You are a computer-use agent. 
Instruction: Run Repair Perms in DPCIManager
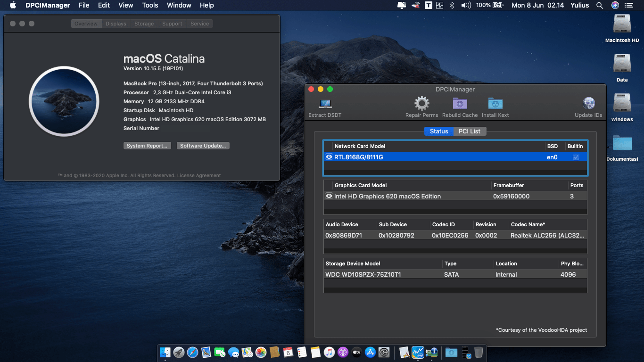point(421,104)
